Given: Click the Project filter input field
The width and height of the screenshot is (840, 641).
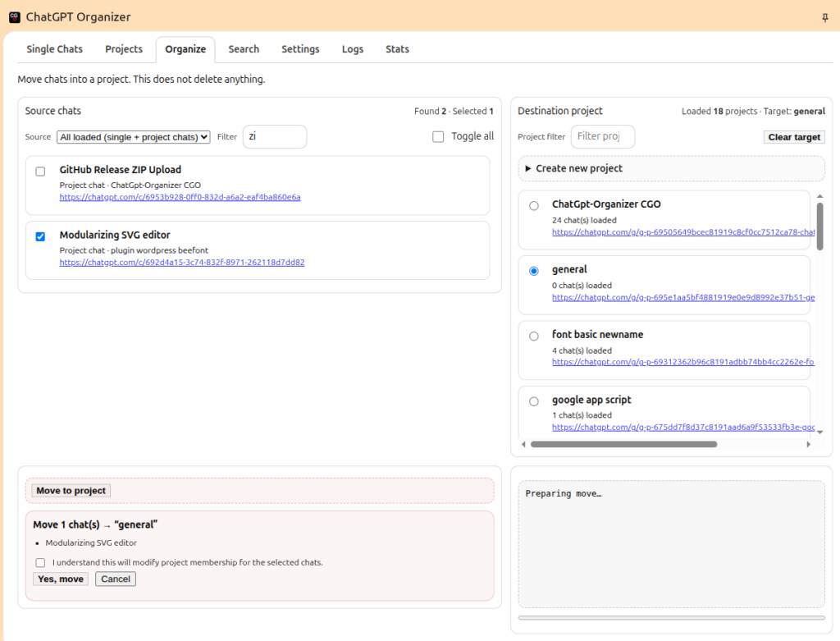Looking at the screenshot, I should [x=602, y=136].
